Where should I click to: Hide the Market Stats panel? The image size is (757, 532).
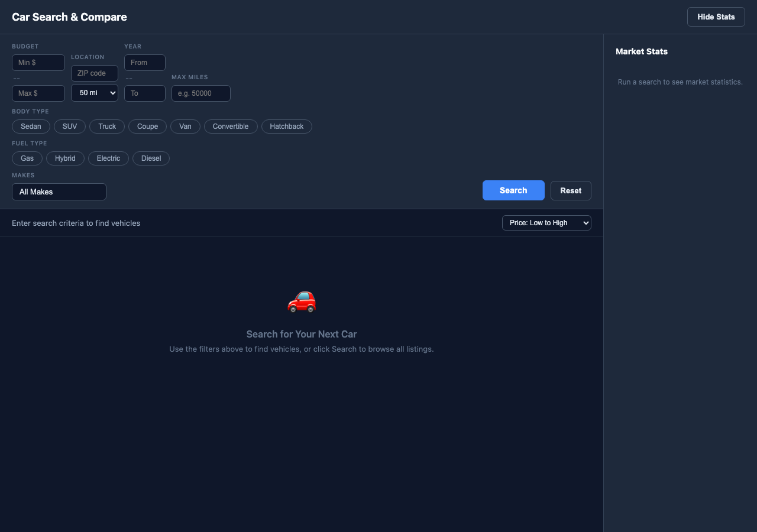click(x=716, y=17)
